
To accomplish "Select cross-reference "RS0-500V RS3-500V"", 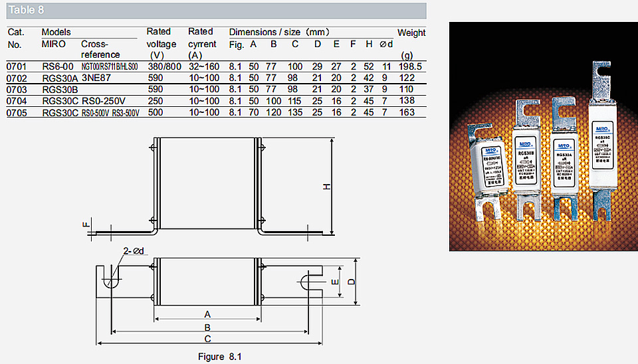I will click(x=110, y=113).
